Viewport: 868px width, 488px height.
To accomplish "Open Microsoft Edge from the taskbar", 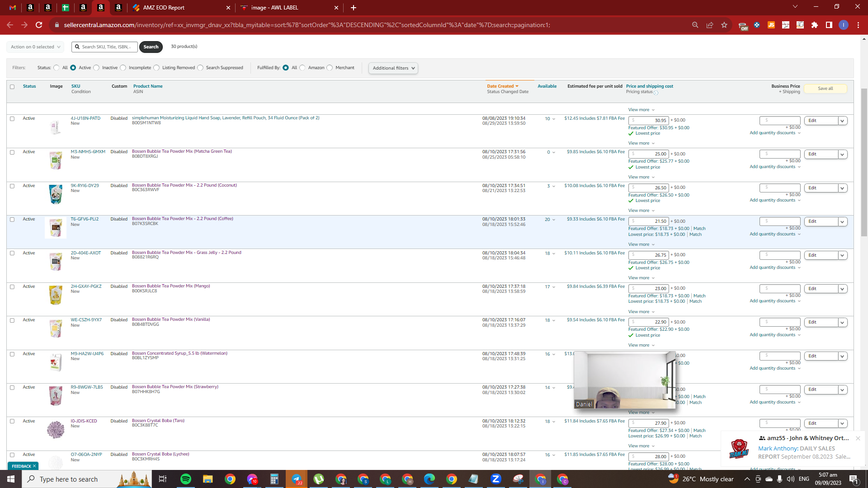I will [429, 479].
